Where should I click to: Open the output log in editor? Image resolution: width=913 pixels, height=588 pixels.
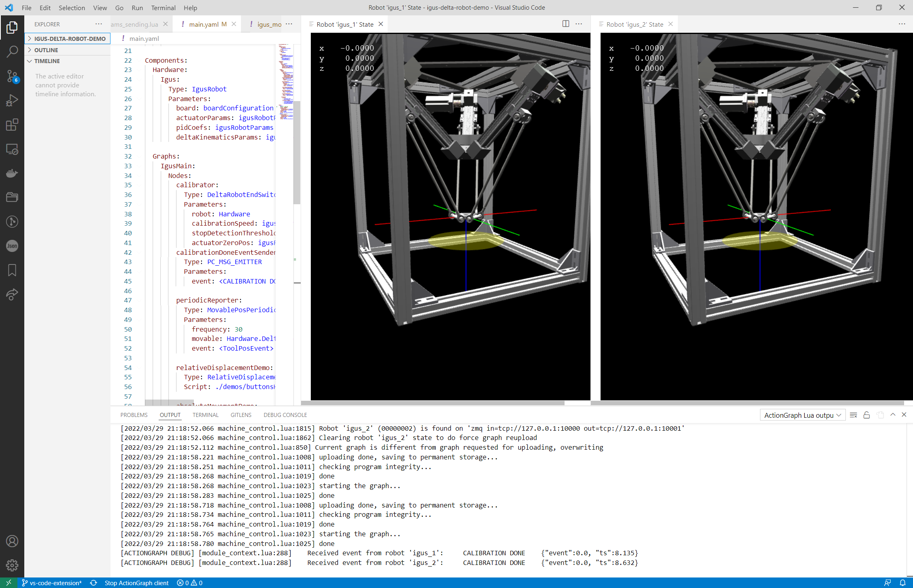(880, 415)
